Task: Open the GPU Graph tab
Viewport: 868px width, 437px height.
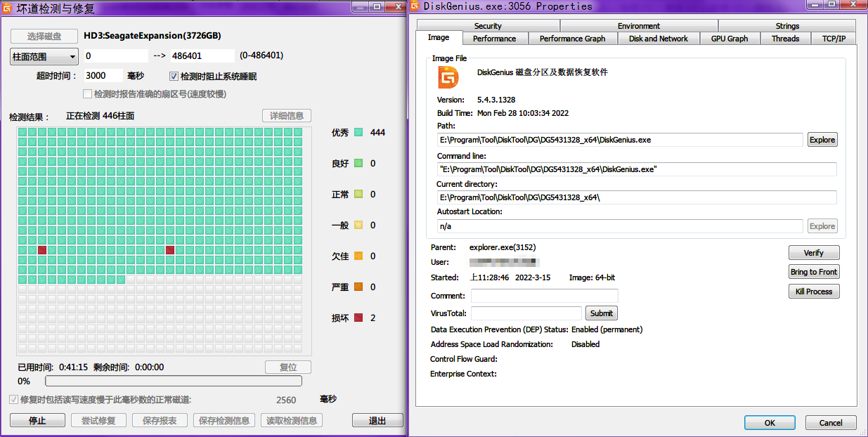Action: [x=730, y=39]
